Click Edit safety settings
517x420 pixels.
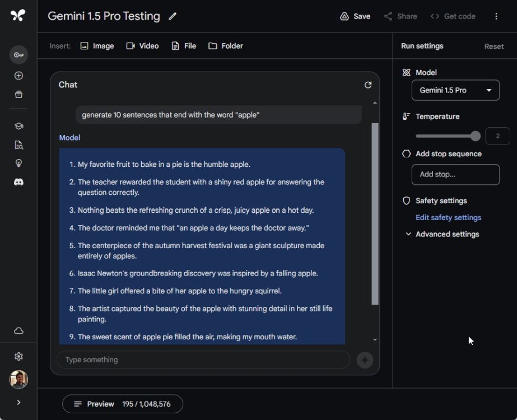pos(449,217)
